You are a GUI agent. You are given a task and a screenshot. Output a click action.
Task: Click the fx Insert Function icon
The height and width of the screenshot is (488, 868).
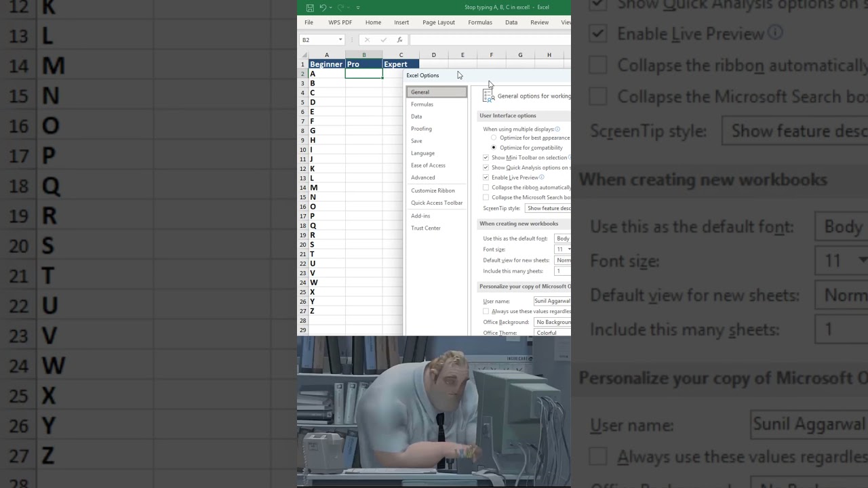(399, 40)
